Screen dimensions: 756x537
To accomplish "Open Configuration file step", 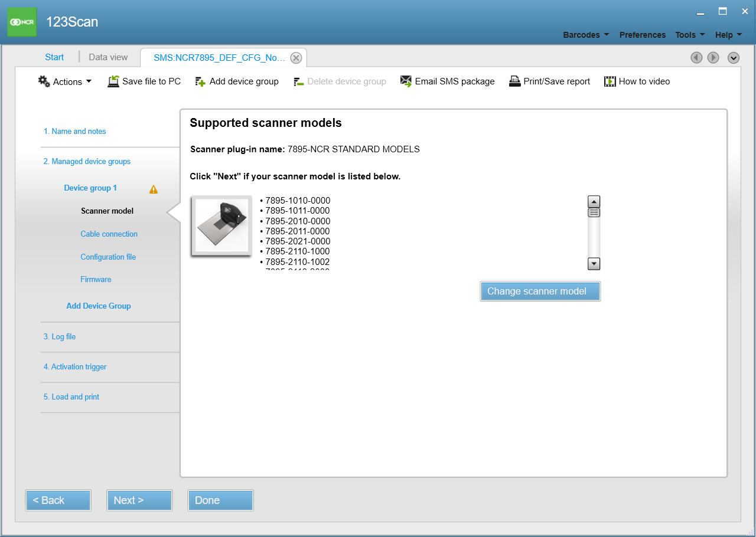I will [108, 257].
